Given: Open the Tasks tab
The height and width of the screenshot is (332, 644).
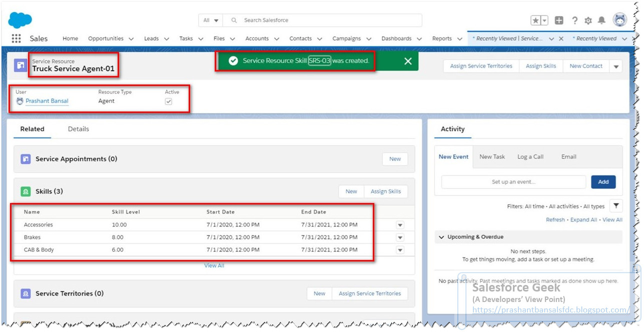Looking at the screenshot, I should pyautogui.click(x=186, y=38).
